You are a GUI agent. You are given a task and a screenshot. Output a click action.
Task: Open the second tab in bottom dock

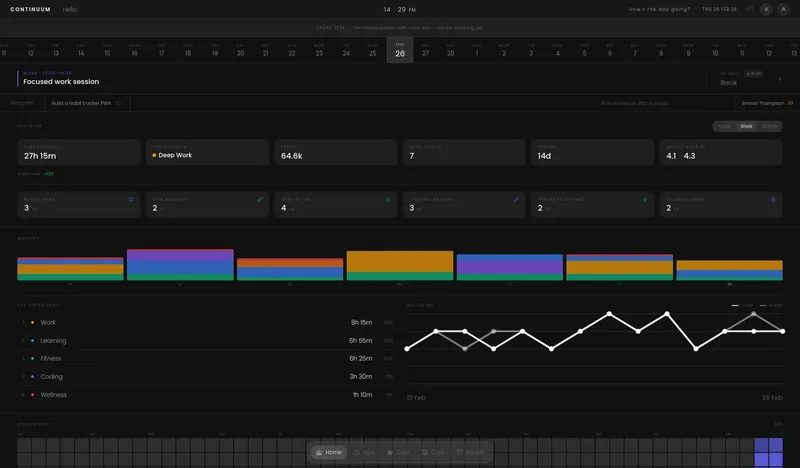[x=363, y=453]
